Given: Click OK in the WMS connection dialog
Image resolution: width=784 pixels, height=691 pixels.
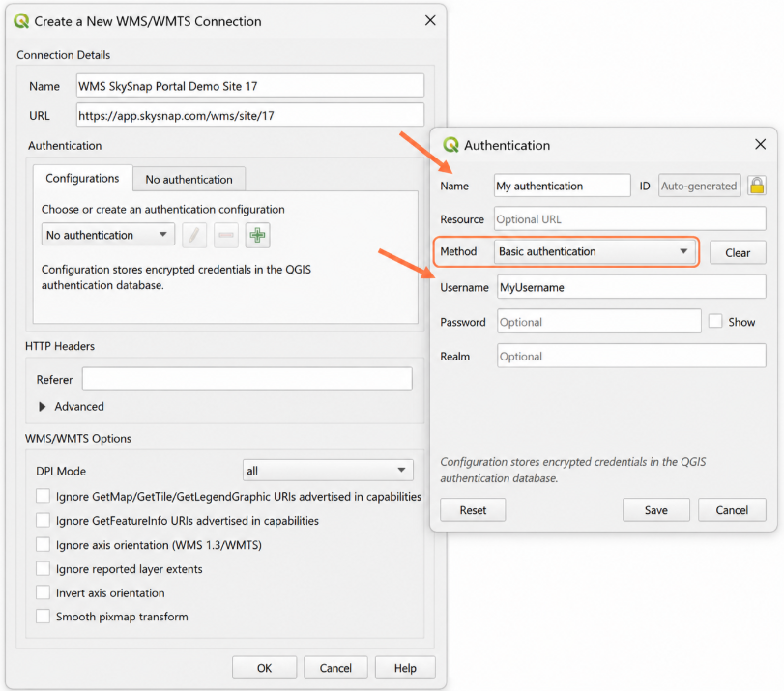Looking at the screenshot, I should pyautogui.click(x=265, y=668).
